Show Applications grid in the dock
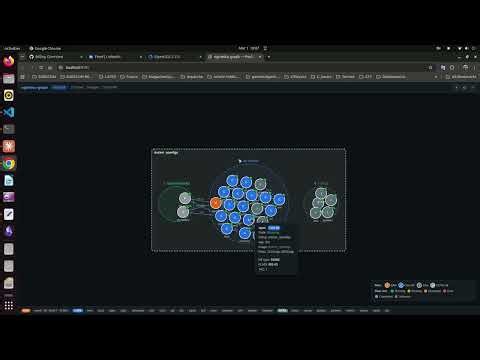 9,305
